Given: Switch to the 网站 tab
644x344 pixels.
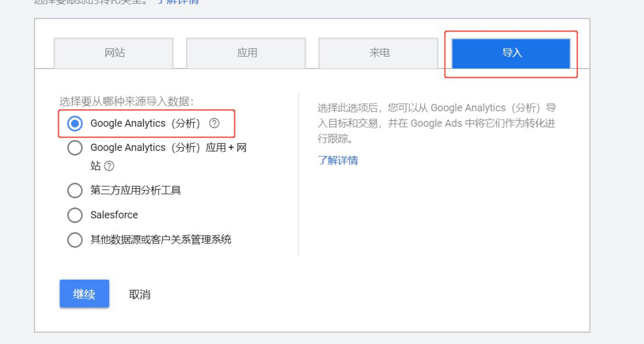Looking at the screenshot, I should tap(112, 52).
